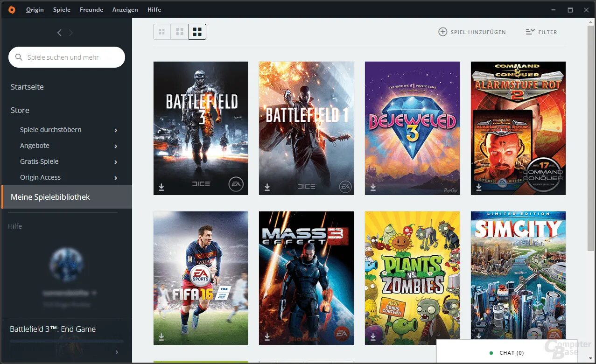Click 'Spiel hinzufügen' button

pyautogui.click(x=472, y=32)
